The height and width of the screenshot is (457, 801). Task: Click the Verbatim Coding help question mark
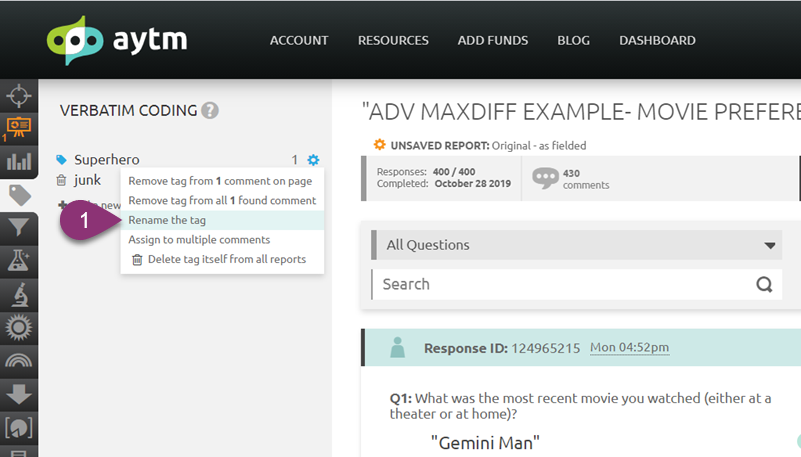coord(209,110)
